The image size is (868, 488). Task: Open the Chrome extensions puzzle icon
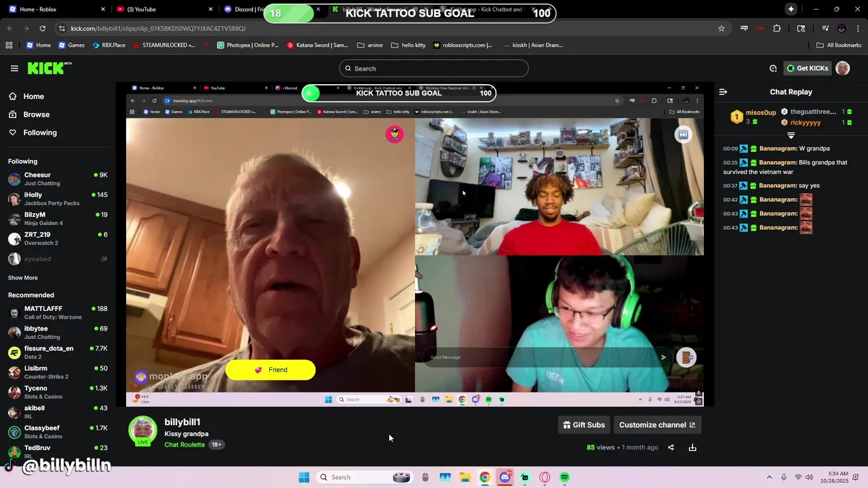pyautogui.click(x=777, y=28)
